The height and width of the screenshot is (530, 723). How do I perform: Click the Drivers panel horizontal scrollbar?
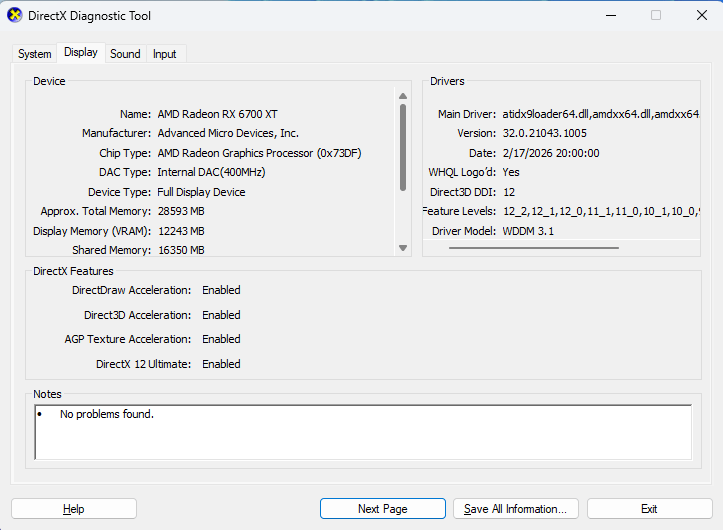[x=534, y=248]
